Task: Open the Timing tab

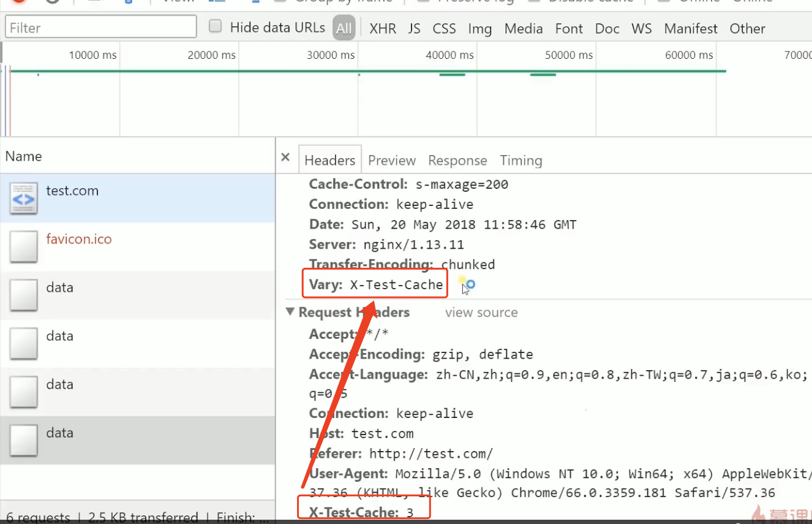Action: click(521, 161)
